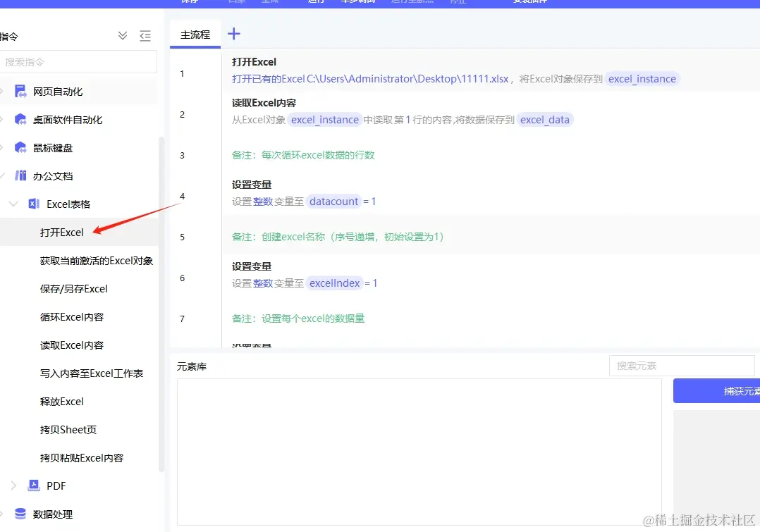Select 保存/另存Excel command
Image resolution: width=760 pixels, height=532 pixels.
pyautogui.click(x=73, y=289)
